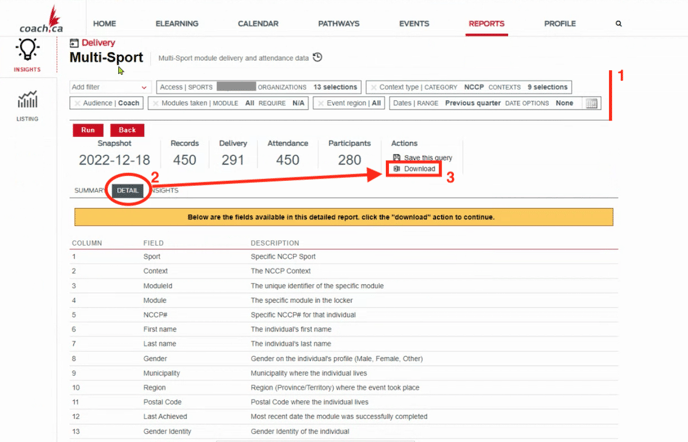Open the calendar icon in Dates filter
This screenshot has width=688, height=442.
pos(592,103)
